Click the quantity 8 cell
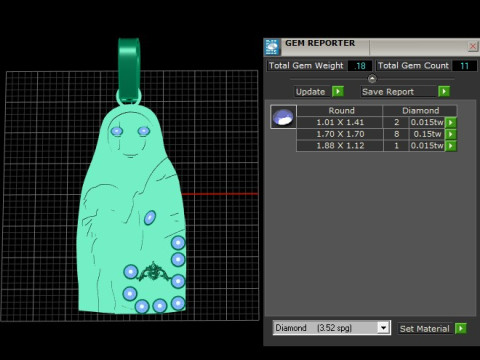The width and height of the screenshot is (480, 360). [396, 134]
